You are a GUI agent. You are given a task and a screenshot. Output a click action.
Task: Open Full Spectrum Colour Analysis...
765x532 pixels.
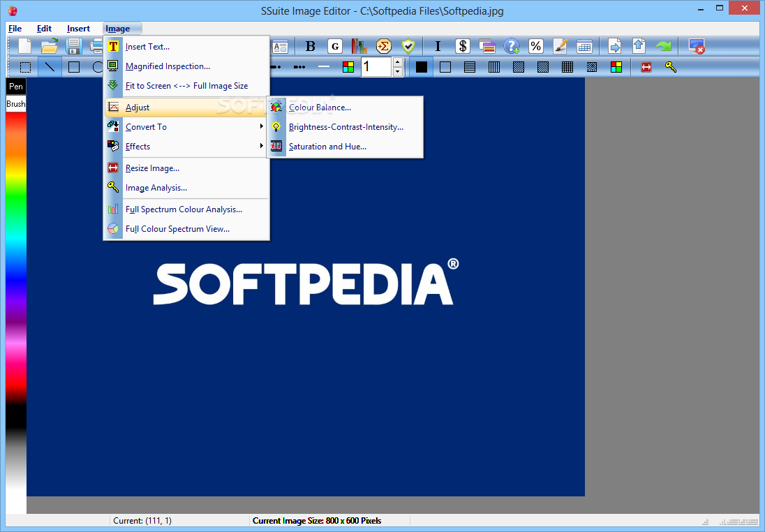187,209
